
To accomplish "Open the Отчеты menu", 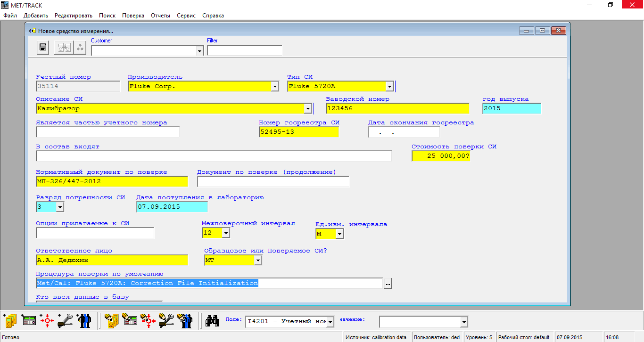I will (x=160, y=16).
